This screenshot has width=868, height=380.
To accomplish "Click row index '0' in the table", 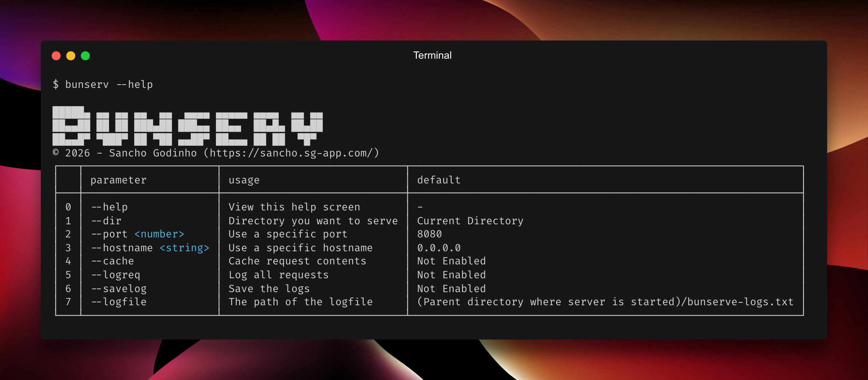I will 68,207.
